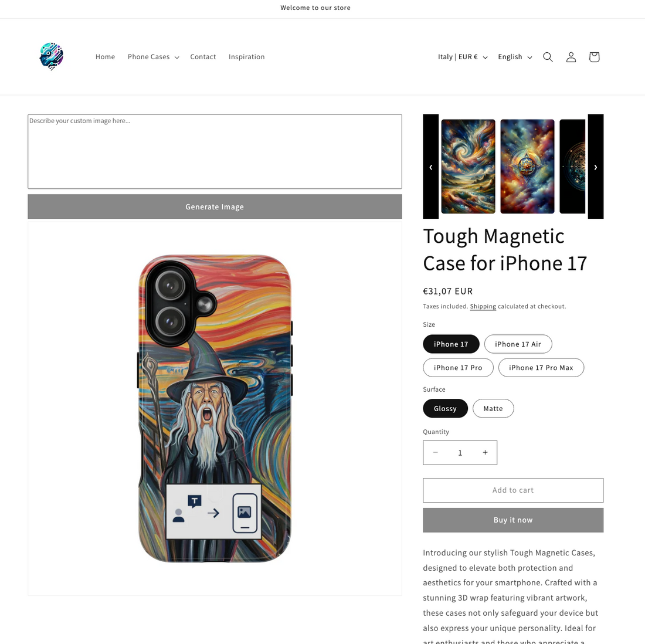
Task: Open the English language dropdown
Action: [x=515, y=57]
